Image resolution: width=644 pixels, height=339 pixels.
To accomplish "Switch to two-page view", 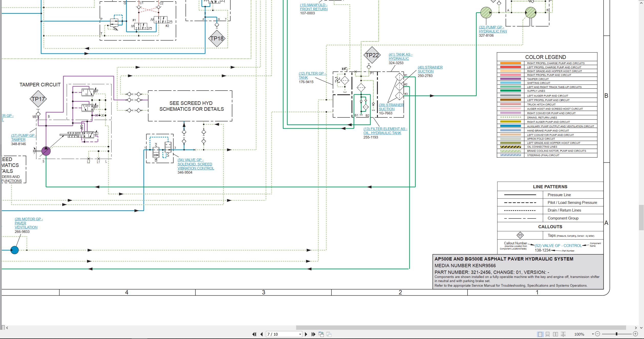I will click(555, 334).
